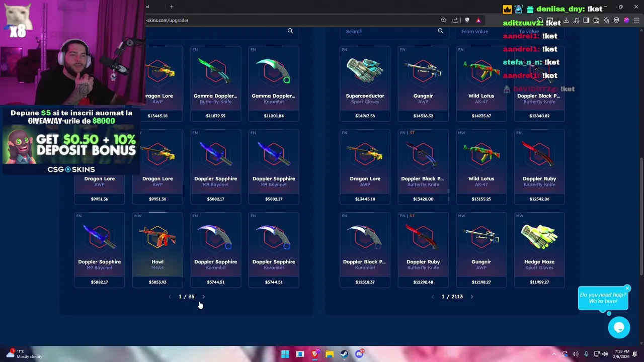Screen dimensions: 644x362
Task: Close the 'Do you need help?' popup
Action: pyautogui.click(x=627, y=288)
